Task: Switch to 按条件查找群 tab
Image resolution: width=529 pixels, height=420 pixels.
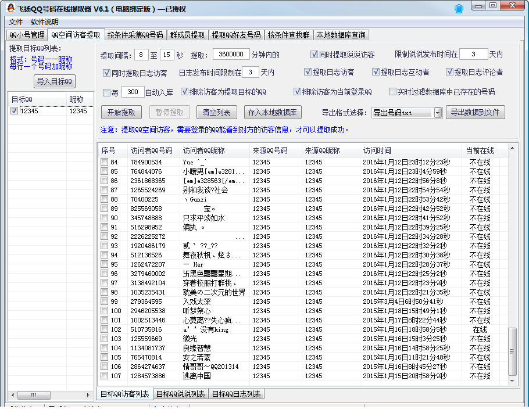Action: coord(289,35)
